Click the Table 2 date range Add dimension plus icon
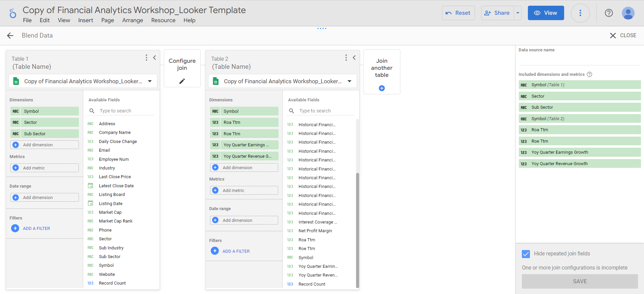 (215, 220)
